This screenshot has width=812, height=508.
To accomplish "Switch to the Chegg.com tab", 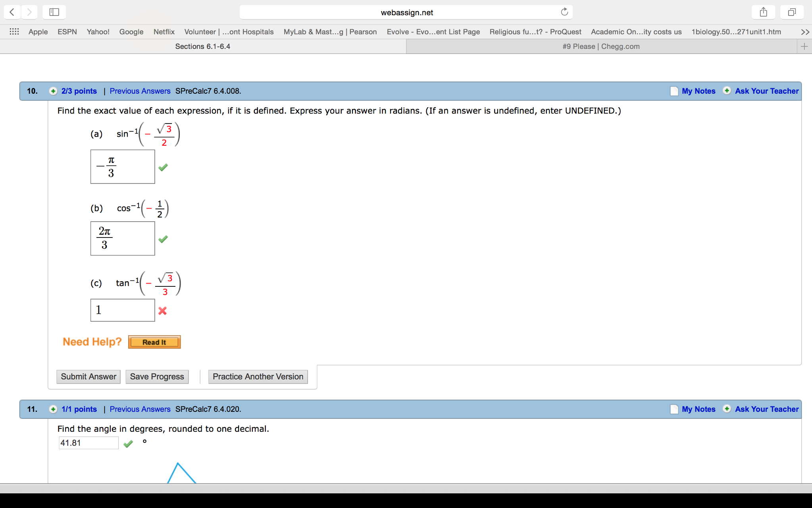I will coord(601,46).
